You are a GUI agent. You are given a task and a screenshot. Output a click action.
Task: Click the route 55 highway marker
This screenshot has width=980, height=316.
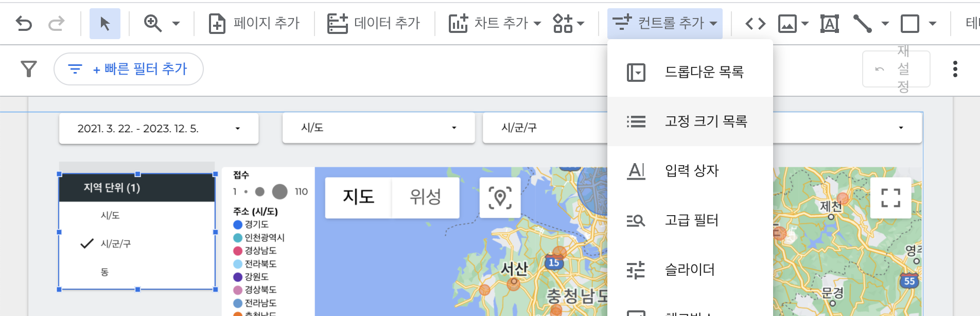point(909,281)
